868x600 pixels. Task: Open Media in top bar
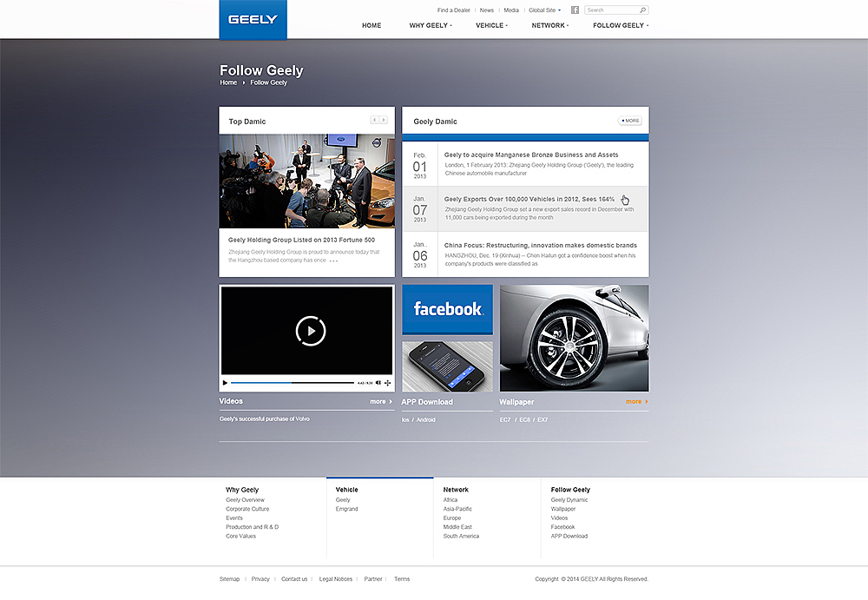511,10
